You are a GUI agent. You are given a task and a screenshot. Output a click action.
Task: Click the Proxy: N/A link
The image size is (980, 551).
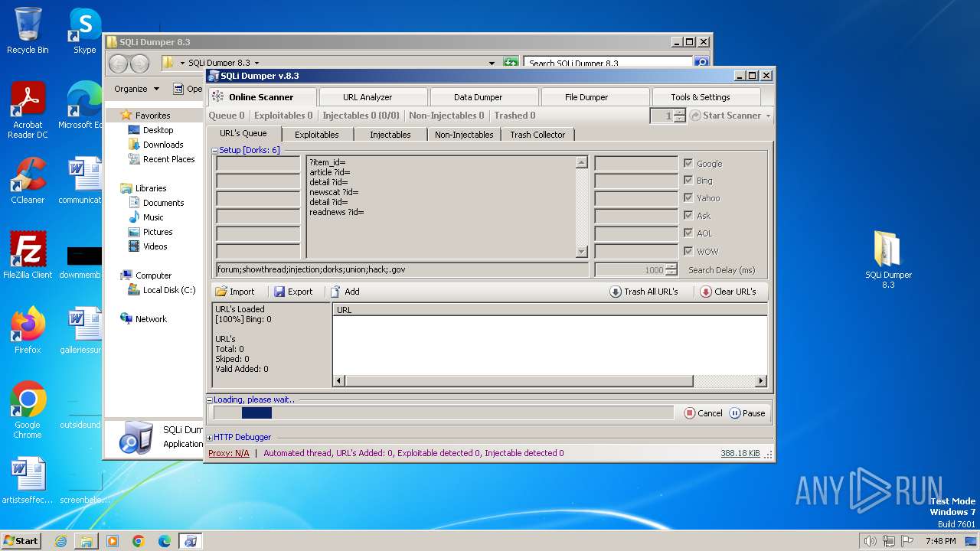click(228, 453)
